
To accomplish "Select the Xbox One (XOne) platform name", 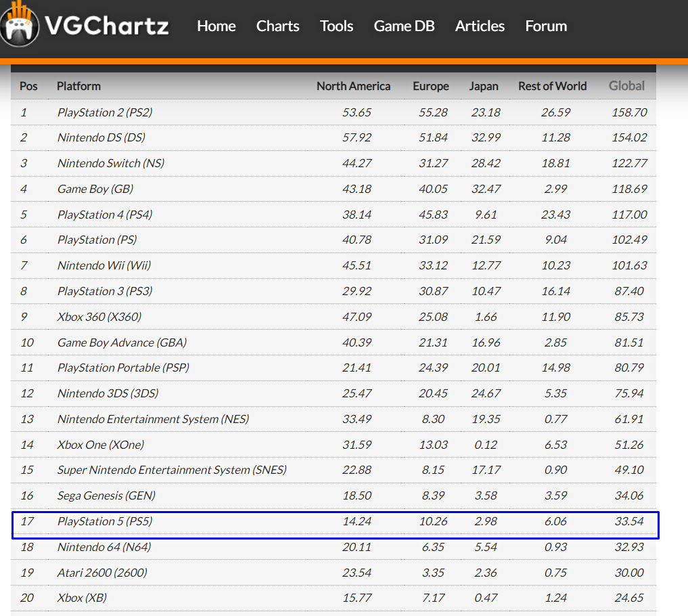I will point(101,445).
